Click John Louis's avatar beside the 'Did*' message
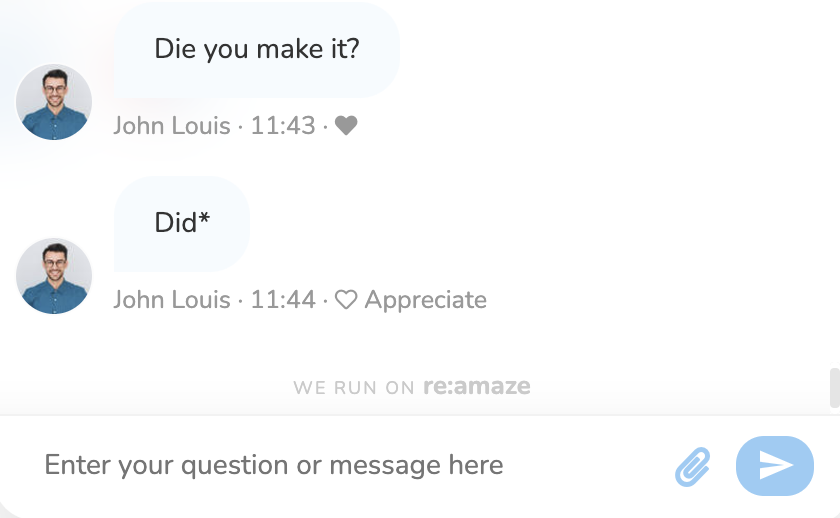 54,276
